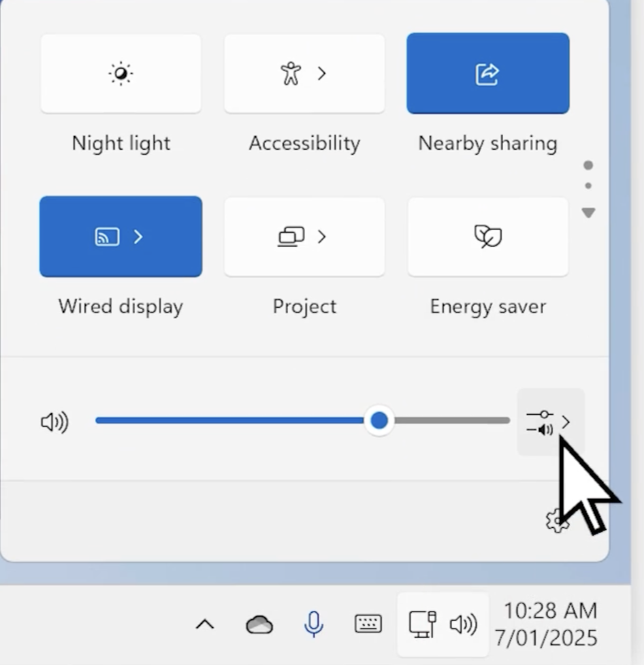Open settings via gear icon

point(557,521)
